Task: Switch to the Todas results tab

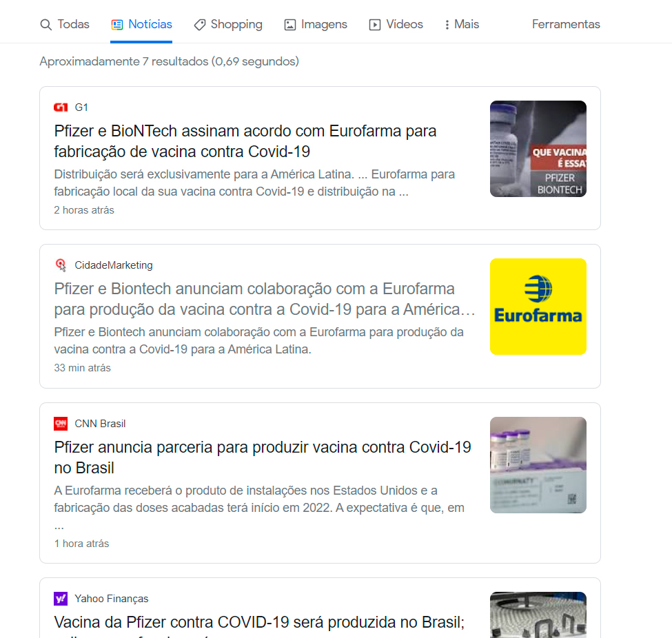Action: (65, 24)
